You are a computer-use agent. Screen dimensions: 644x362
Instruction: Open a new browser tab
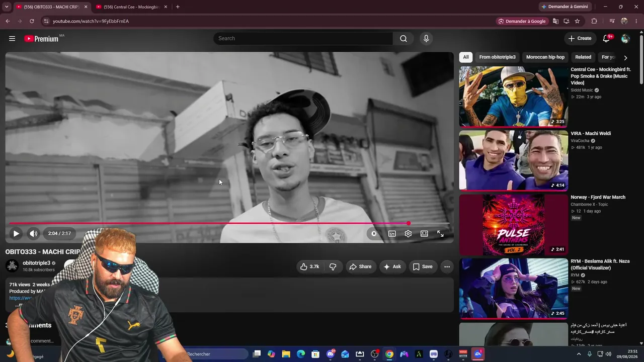(x=178, y=7)
